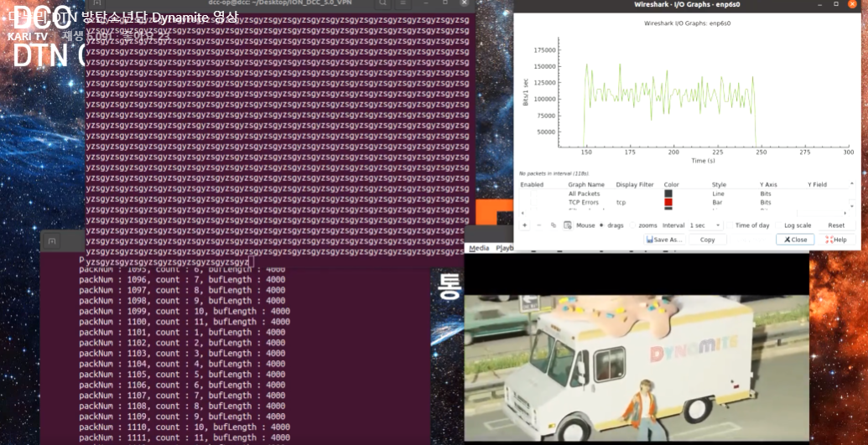Viewport: 868px width, 445px height.
Task: Click the Display Filter column header
Action: pos(634,184)
